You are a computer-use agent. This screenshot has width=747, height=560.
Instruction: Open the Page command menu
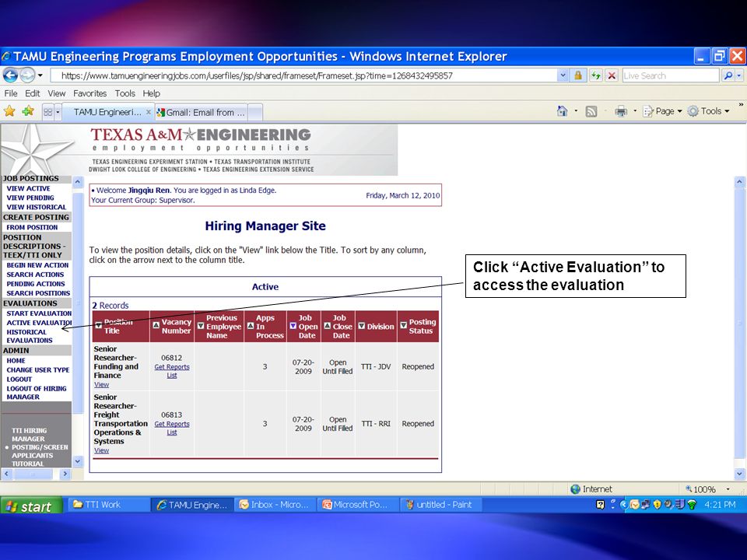tap(662, 111)
